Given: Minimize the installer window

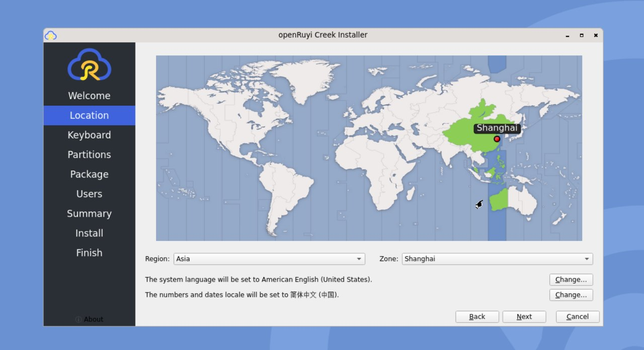Looking at the screenshot, I should (x=568, y=35).
